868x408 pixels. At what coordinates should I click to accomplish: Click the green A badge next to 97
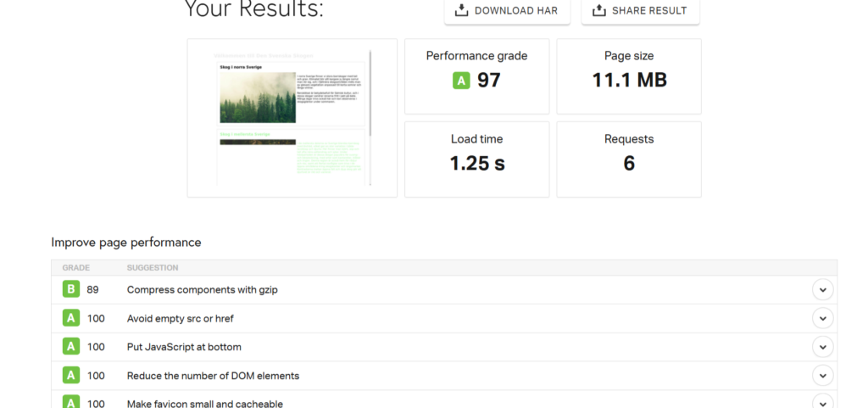click(x=461, y=81)
